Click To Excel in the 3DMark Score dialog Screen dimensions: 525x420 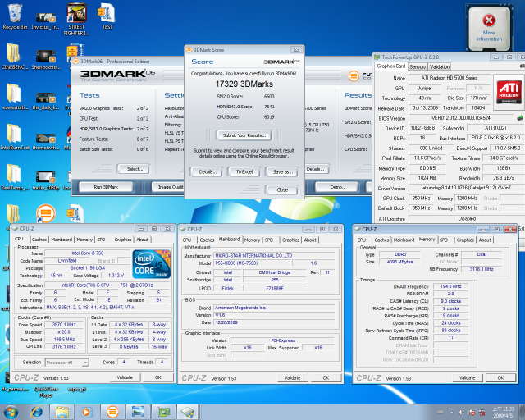pos(244,171)
